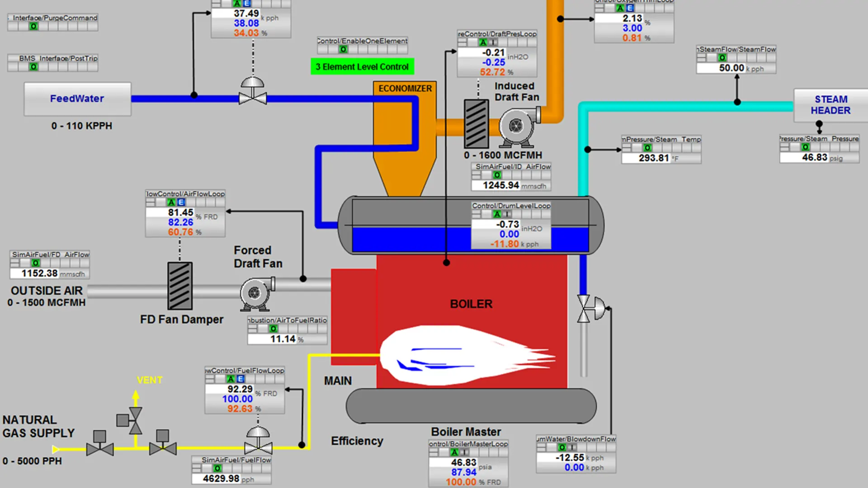Viewport: 868px width, 488px height.
Task: Click DrumLevelLoop green A mode indicator
Action: point(497,214)
